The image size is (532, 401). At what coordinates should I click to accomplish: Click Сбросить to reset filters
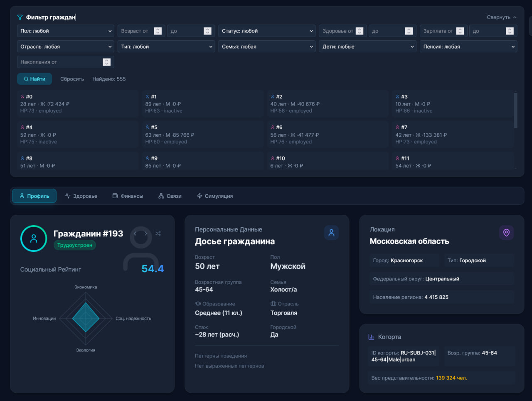(x=72, y=79)
